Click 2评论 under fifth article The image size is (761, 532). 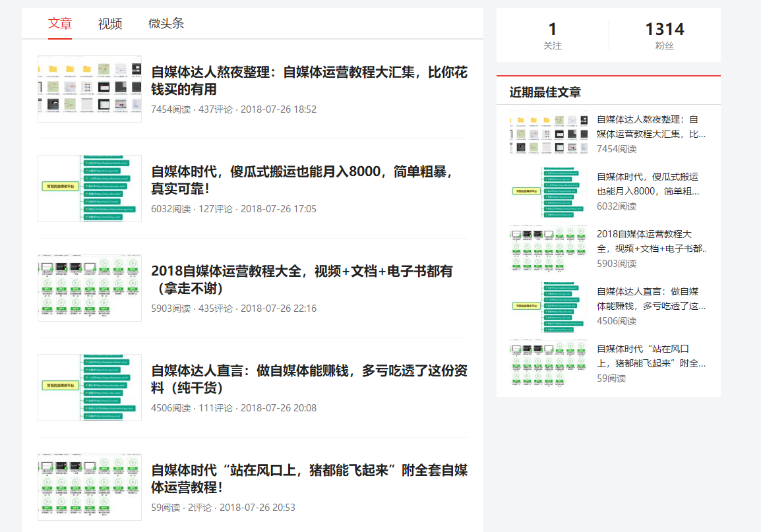coord(199,507)
